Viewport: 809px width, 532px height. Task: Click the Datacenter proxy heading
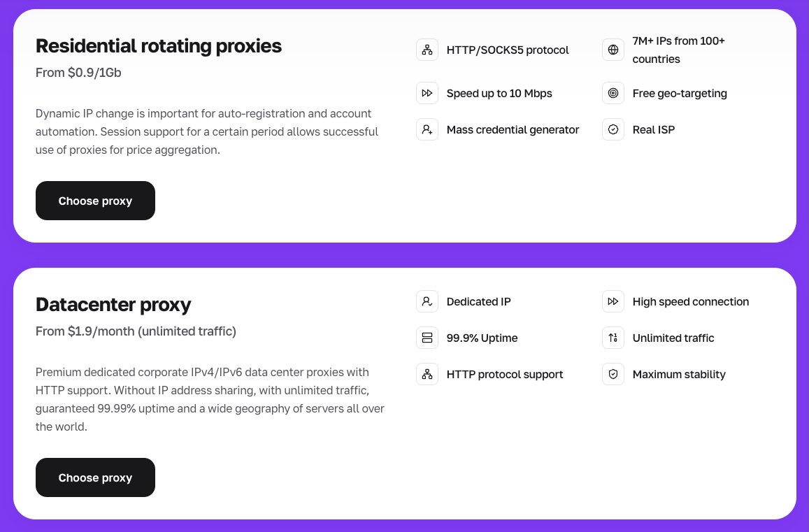tap(113, 305)
